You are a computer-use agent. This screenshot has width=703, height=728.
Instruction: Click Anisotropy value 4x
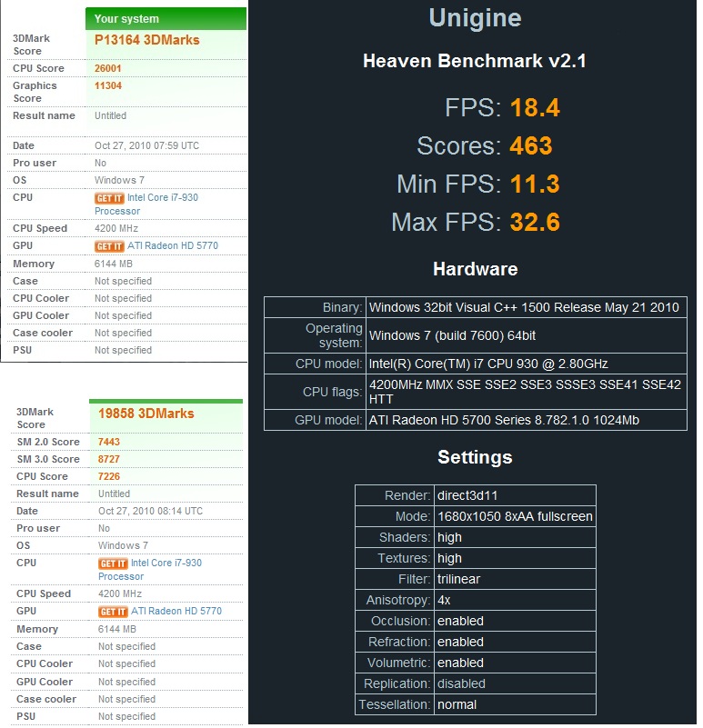(x=515, y=600)
